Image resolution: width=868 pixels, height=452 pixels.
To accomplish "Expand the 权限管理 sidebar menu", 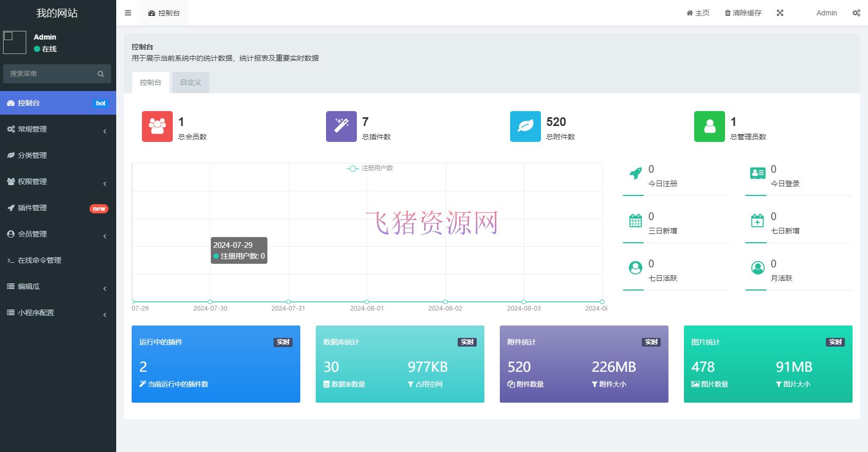I will [58, 182].
